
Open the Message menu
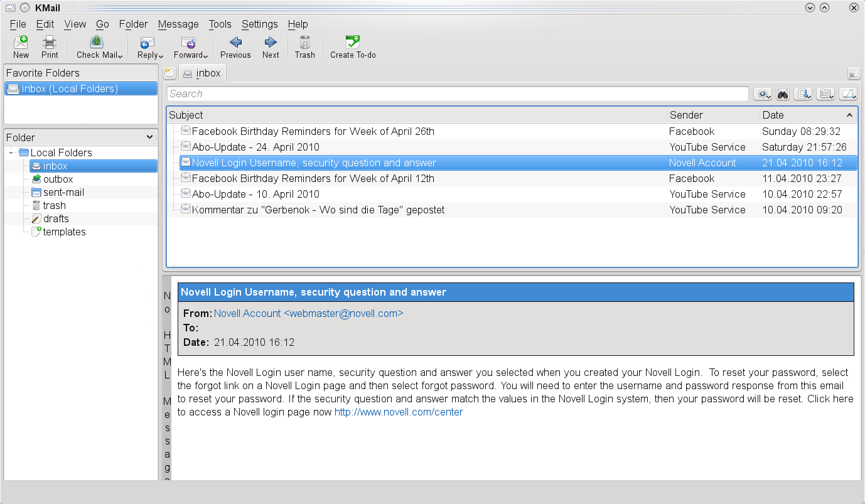(178, 24)
